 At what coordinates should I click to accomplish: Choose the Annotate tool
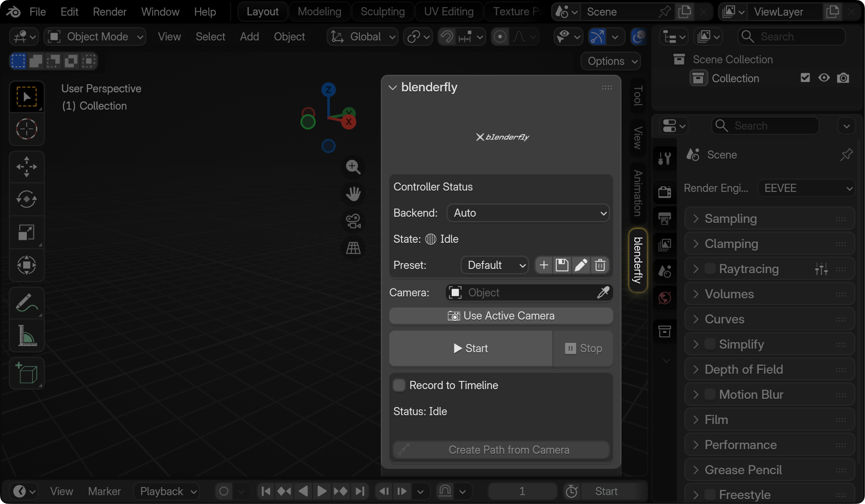27,303
